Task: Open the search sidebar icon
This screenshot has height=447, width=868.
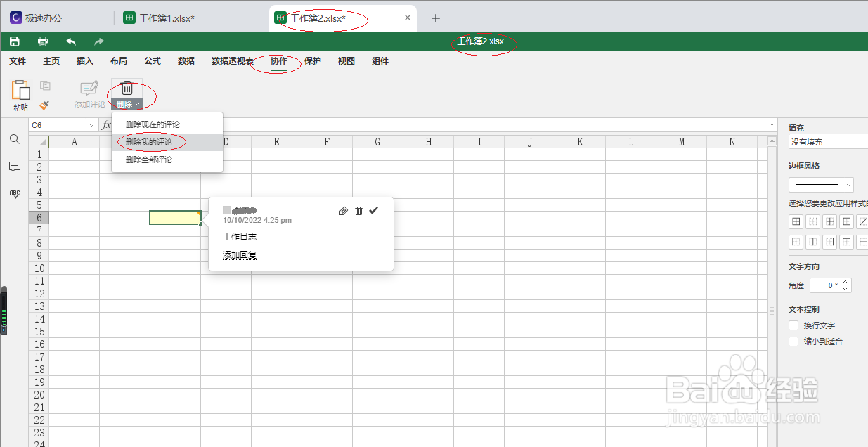Action: coord(14,139)
